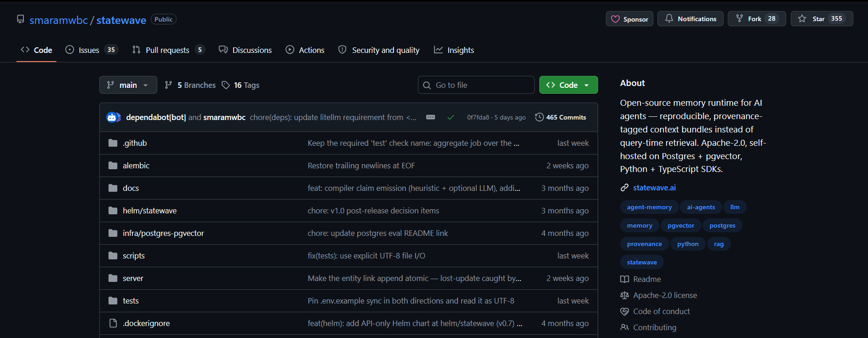Open the Apache-2.0 license link
Viewport: 868px width, 338px height.
tap(658, 295)
